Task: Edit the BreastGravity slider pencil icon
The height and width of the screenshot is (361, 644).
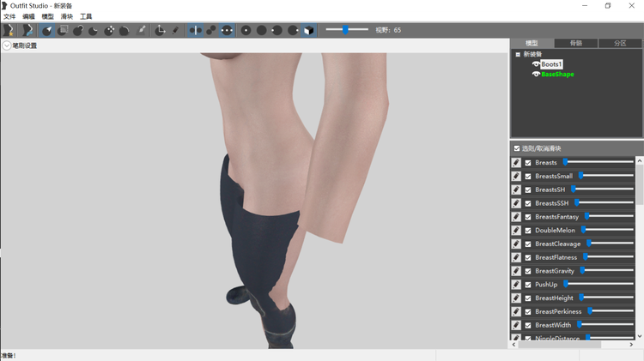Action: (x=516, y=271)
